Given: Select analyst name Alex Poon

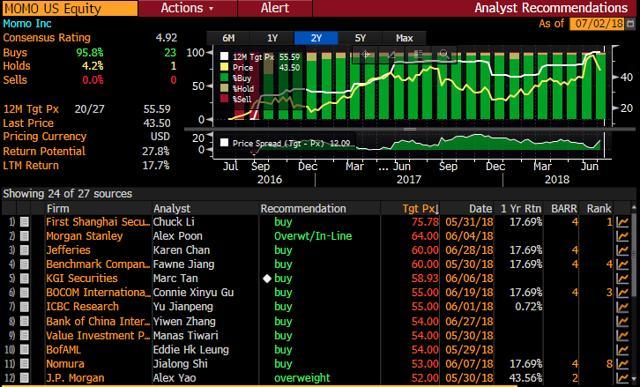Looking at the screenshot, I should point(178,236).
